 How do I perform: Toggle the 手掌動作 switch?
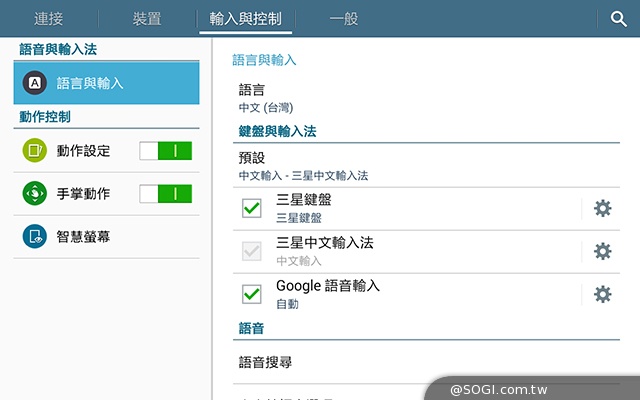tap(166, 193)
